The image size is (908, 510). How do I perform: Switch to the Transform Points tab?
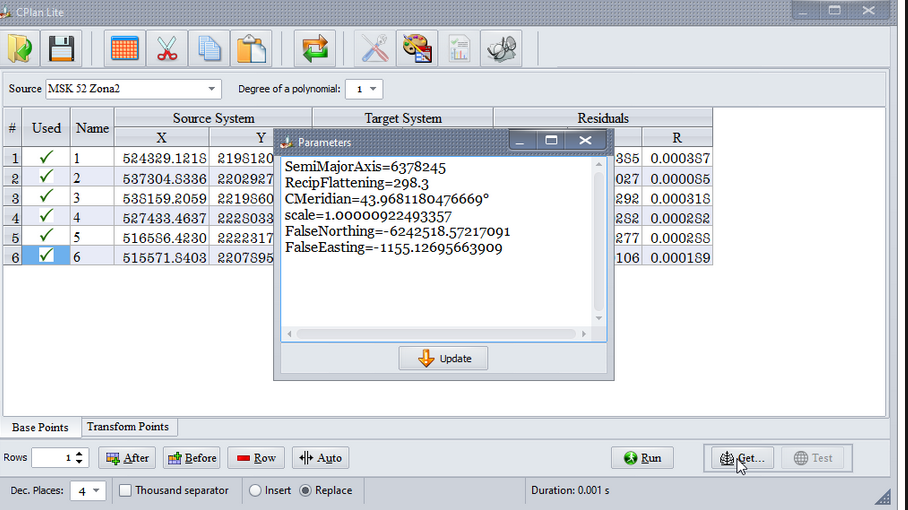coord(127,427)
